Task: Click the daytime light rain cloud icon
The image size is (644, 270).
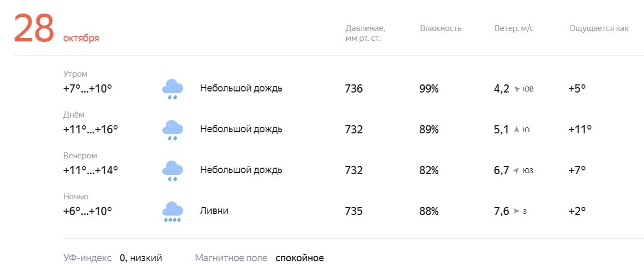Action: tap(172, 130)
